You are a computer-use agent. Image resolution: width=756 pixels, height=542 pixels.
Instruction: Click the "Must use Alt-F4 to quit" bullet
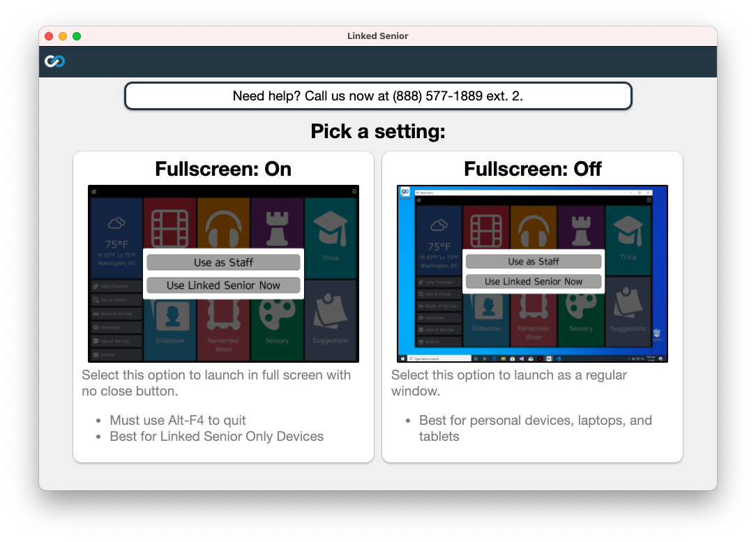(x=178, y=421)
